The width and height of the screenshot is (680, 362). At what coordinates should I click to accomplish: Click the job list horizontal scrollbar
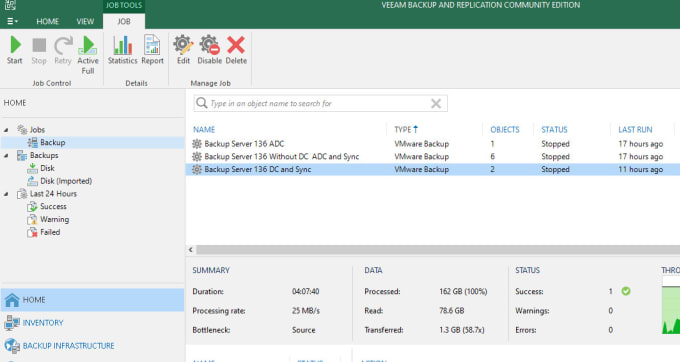point(438,250)
